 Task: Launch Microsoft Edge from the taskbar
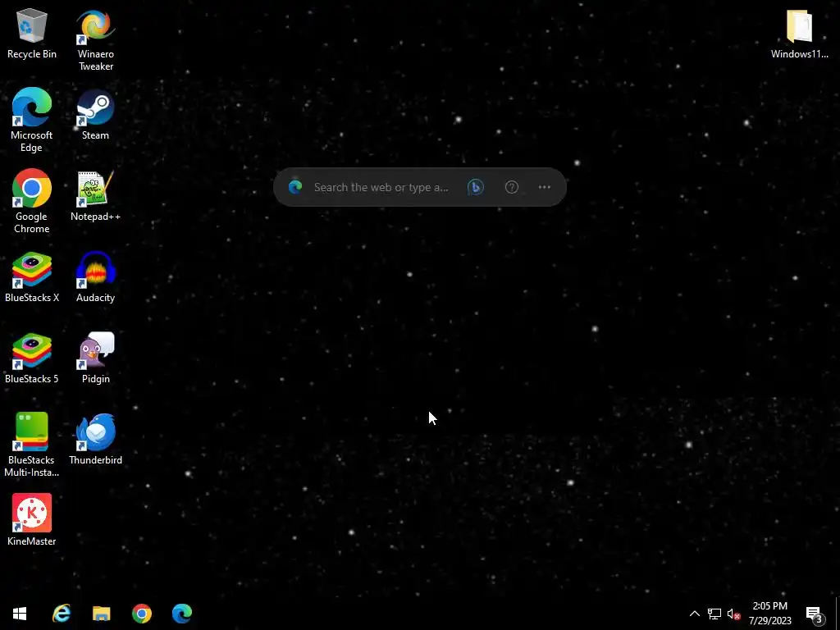tap(182, 614)
